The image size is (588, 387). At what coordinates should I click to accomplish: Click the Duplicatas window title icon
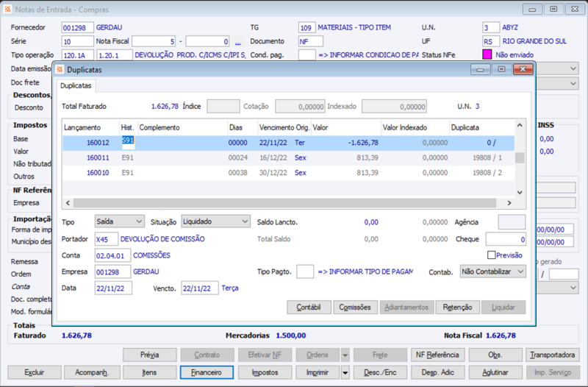click(x=60, y=69)
